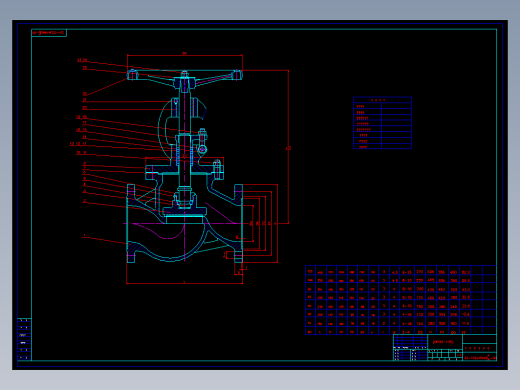
Task: Click the overall height dimension line on right
Action: (288, 147)
